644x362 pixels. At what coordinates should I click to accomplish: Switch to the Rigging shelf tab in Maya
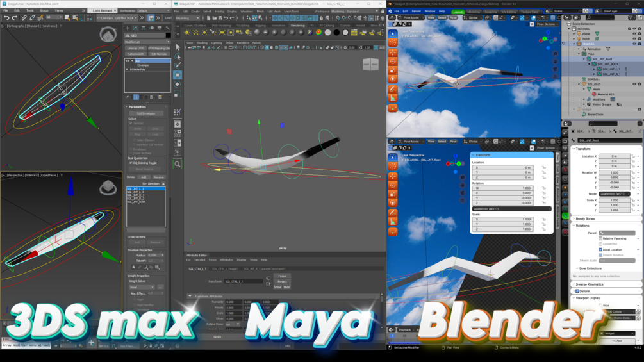pyautogui.click(x=260, y=26)
